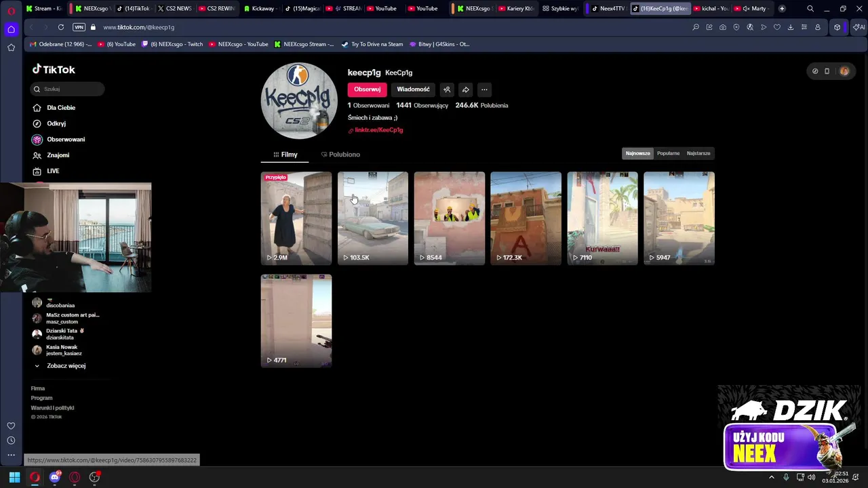Click the Firma footer link

click(x=38, y=388)
